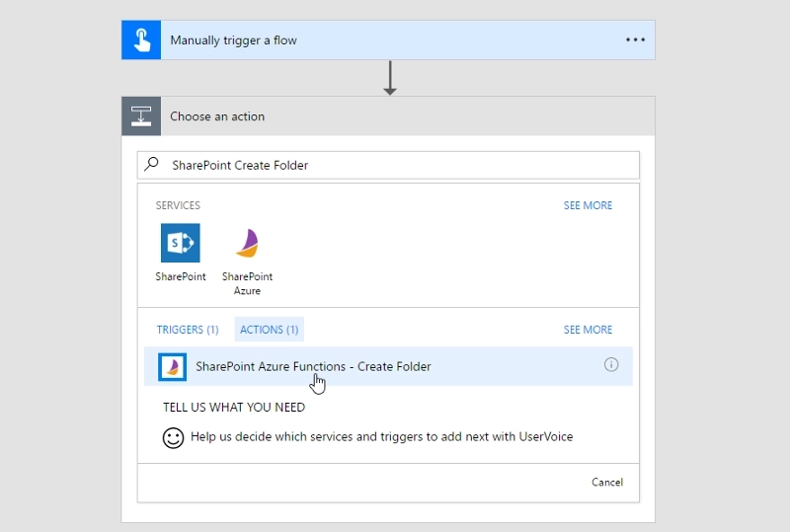The image size is (790, 532).
Task: Click the smiley face feedback icon
Action: tap(173, 438)
